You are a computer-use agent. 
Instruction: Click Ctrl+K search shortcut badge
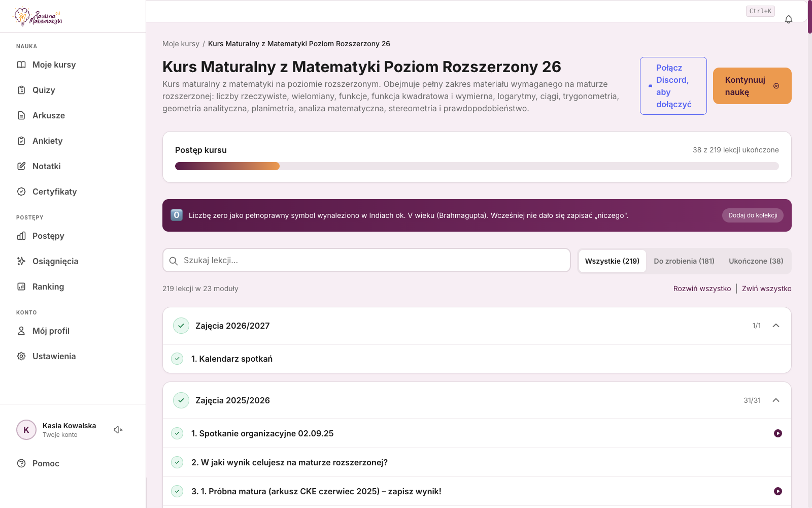(x=760, y=11)
